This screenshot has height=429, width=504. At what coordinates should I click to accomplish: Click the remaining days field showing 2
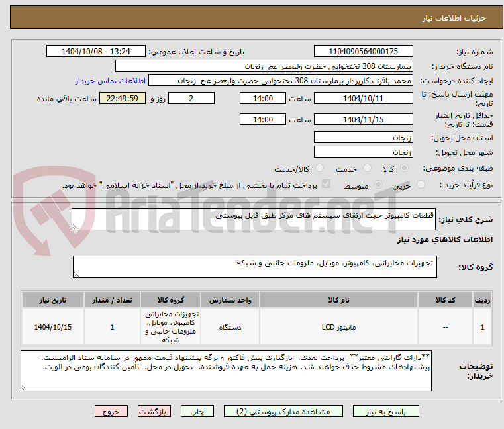tap(191, 99)
